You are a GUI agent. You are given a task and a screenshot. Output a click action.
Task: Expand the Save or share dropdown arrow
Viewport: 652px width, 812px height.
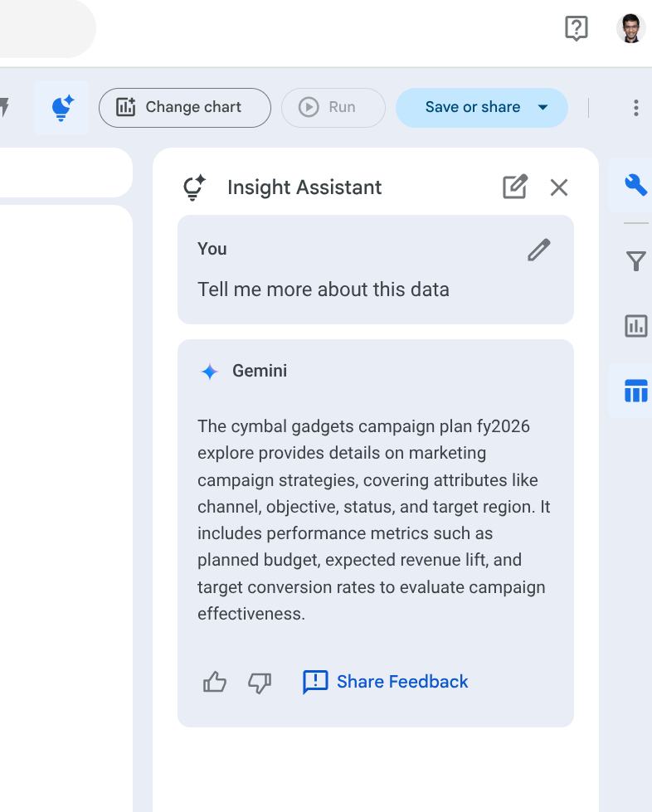[x=543, y=107]
